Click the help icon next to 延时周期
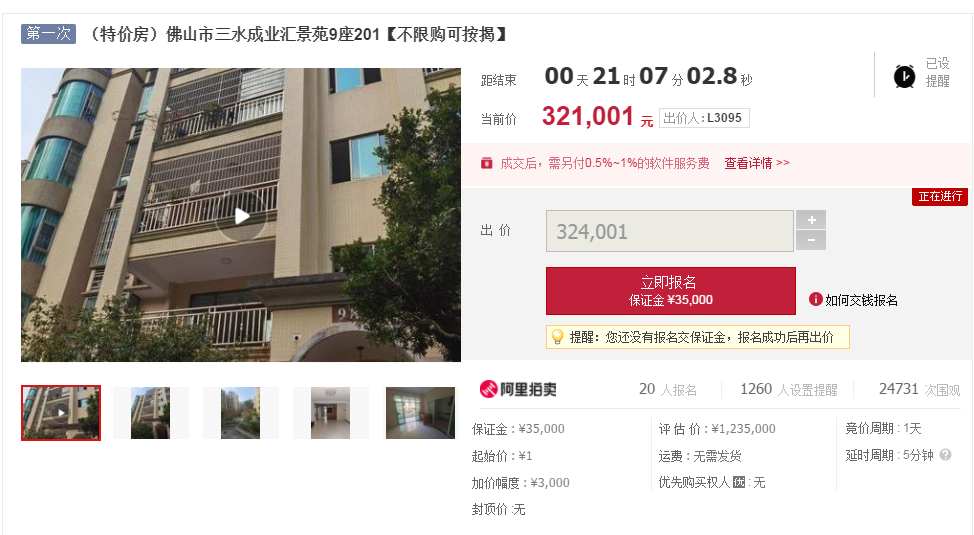Screen dimensions: 974x535 coord(945,455)
